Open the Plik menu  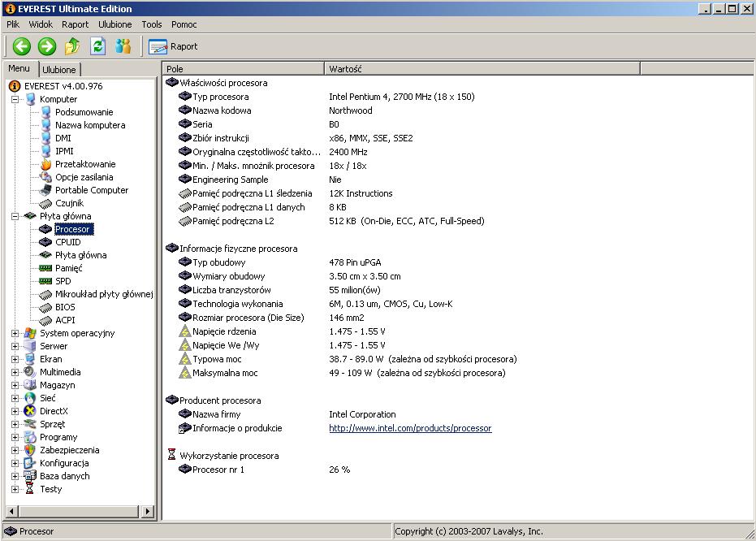(13, 24)
